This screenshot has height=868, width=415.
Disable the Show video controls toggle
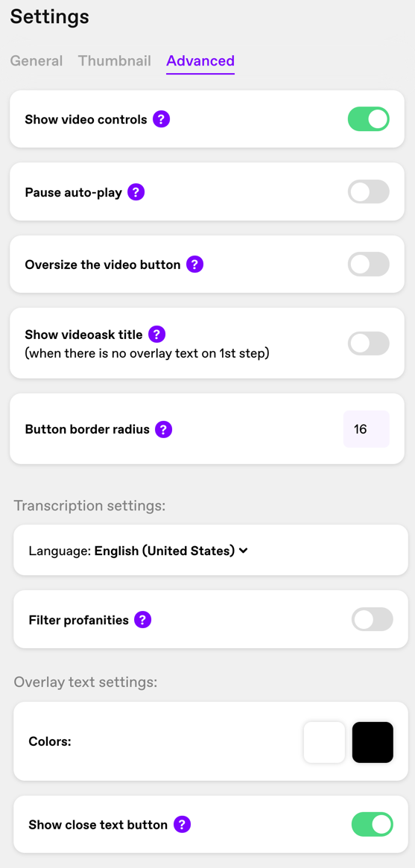pos(369,119)
